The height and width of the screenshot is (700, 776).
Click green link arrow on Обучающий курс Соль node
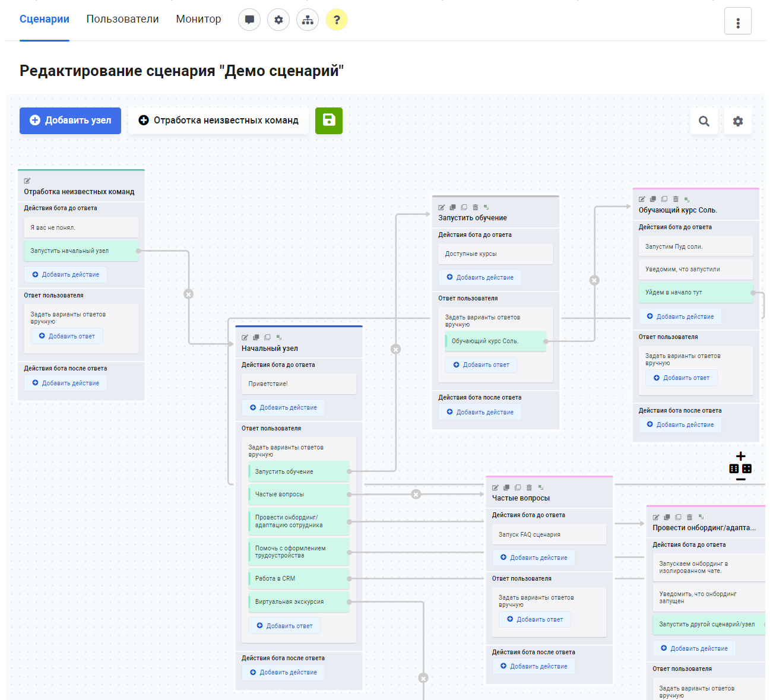pos(687,199)
